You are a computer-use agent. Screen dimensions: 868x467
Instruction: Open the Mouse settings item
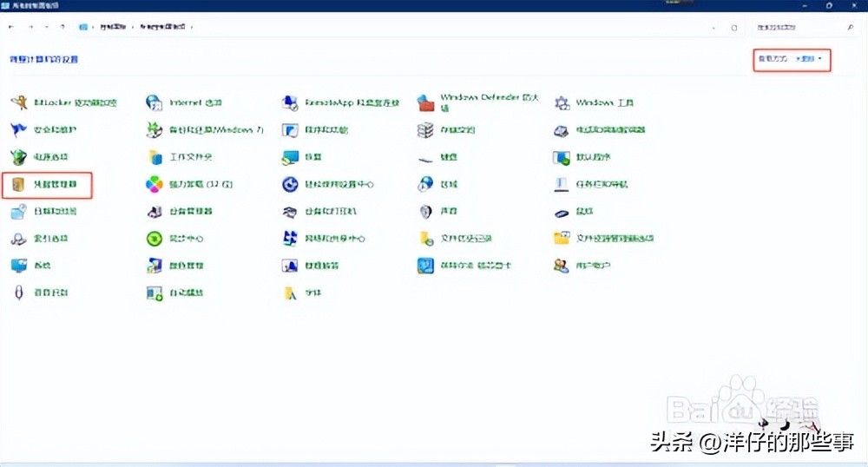point(574,212)
